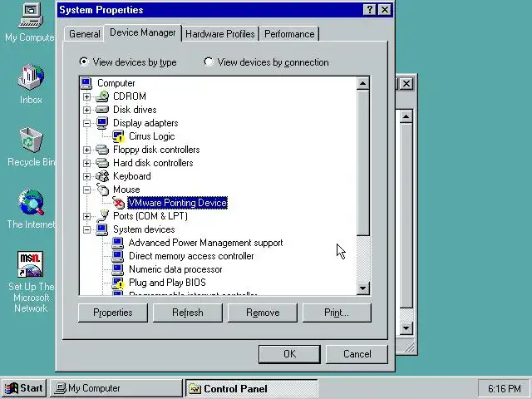Click the Cirrus Logic warning icon
The width and height of the screenshot is (532, 399).
point(118,136)
